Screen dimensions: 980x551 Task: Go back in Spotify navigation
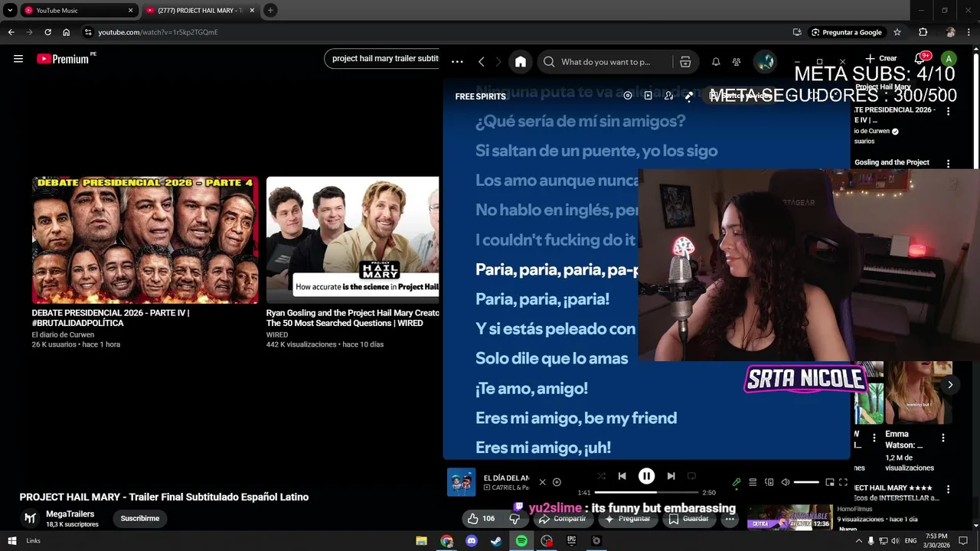click(481, 62)
